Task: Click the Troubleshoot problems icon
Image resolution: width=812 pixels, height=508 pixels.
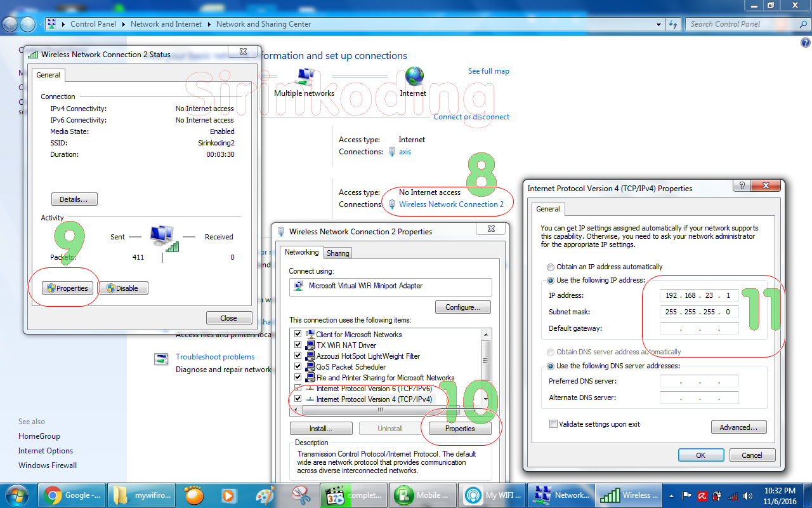Action: tap(162, 359)
